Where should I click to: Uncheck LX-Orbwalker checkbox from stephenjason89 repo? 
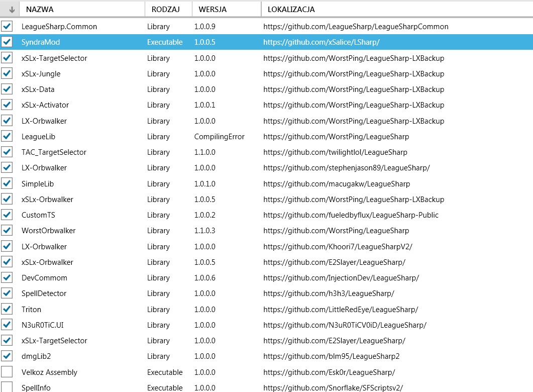click(x=7, y=168)
